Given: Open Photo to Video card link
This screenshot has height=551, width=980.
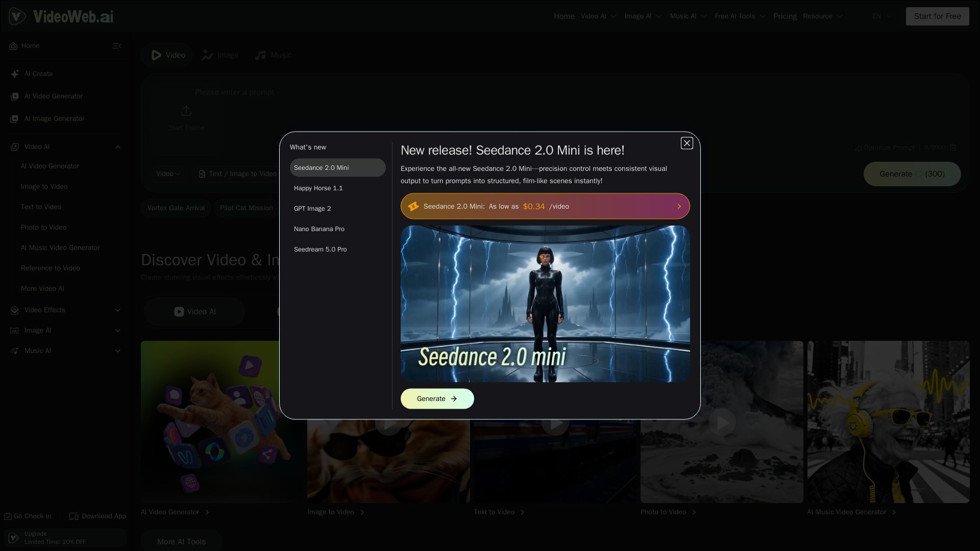Looking at the screenshot, I should click(x=668, y=512).
